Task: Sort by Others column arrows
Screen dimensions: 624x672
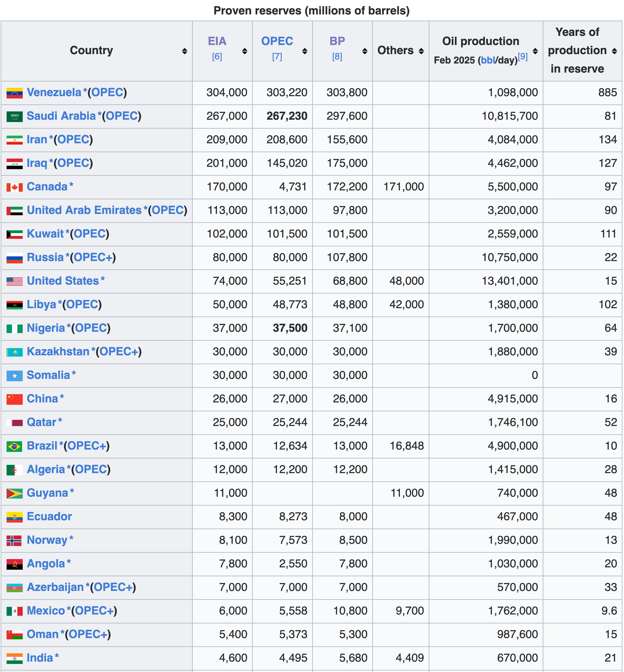Action: click(421, 51)
